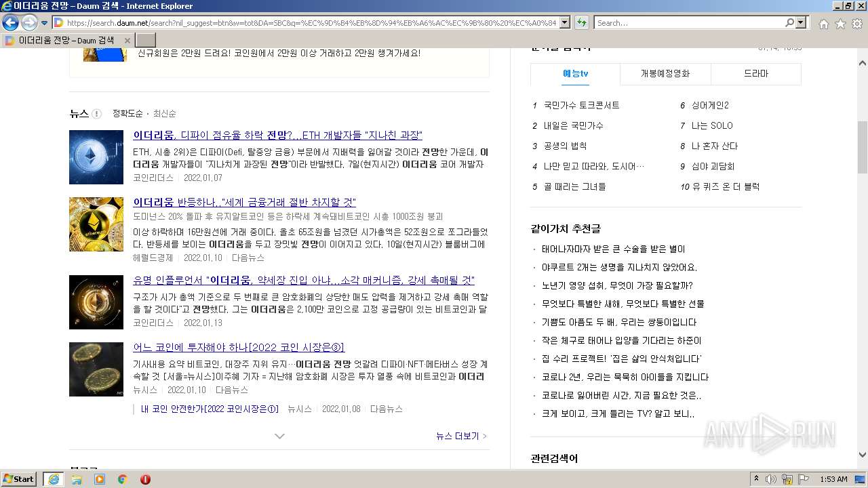Open the falling coins thumbnail

96,369
